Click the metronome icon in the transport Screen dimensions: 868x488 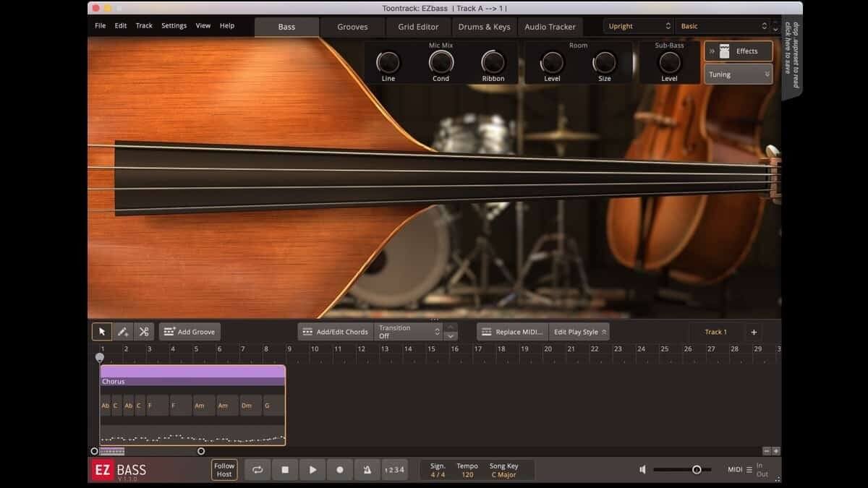367,469
